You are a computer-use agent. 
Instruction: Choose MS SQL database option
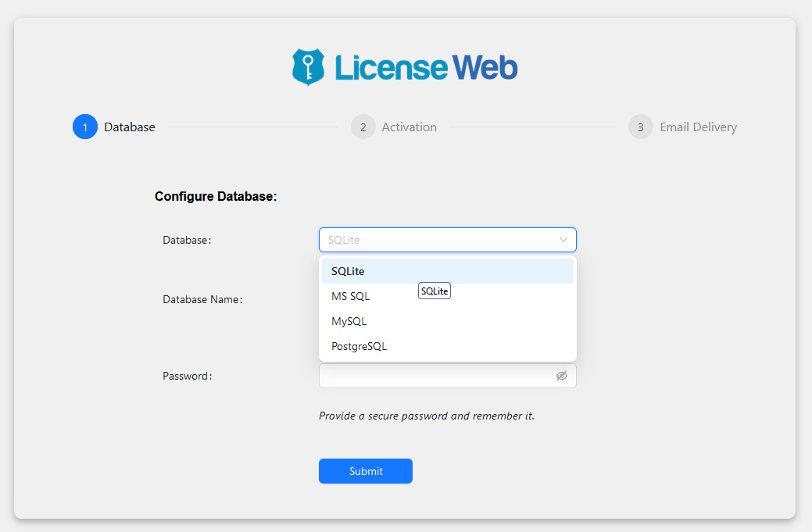coord(448,296)
